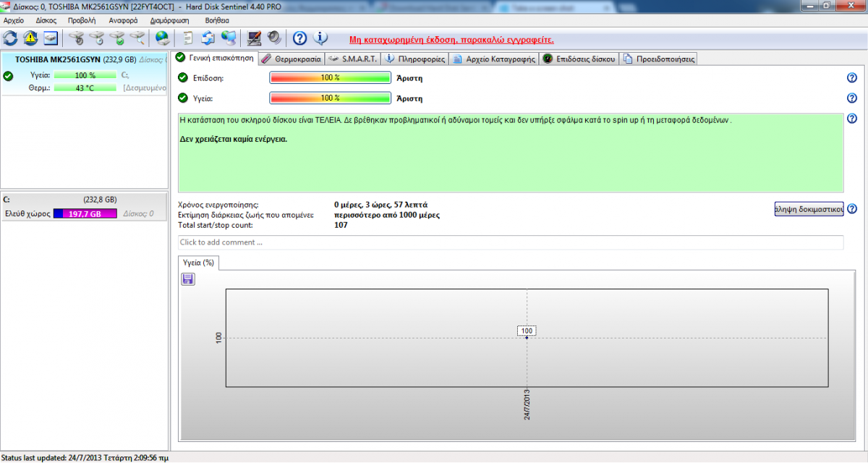868x463 pixels.
Task: Click the Άριστη label beside Επίδοση bar
Action: click(409, 78)
